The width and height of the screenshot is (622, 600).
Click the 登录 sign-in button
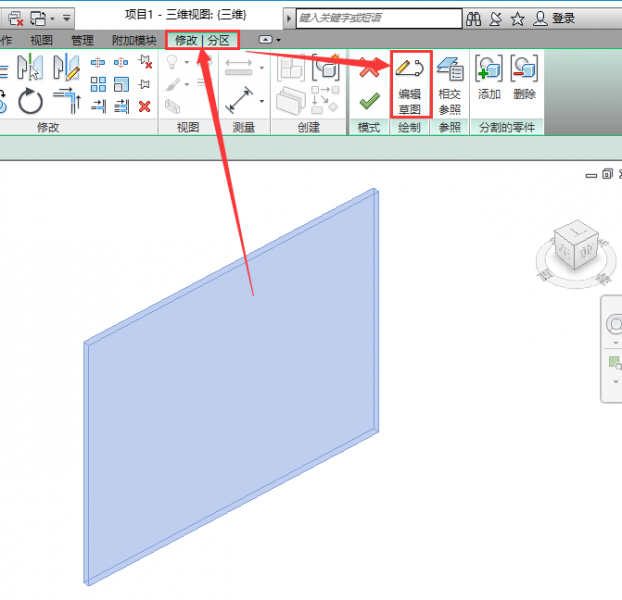[x=554, y=18]
